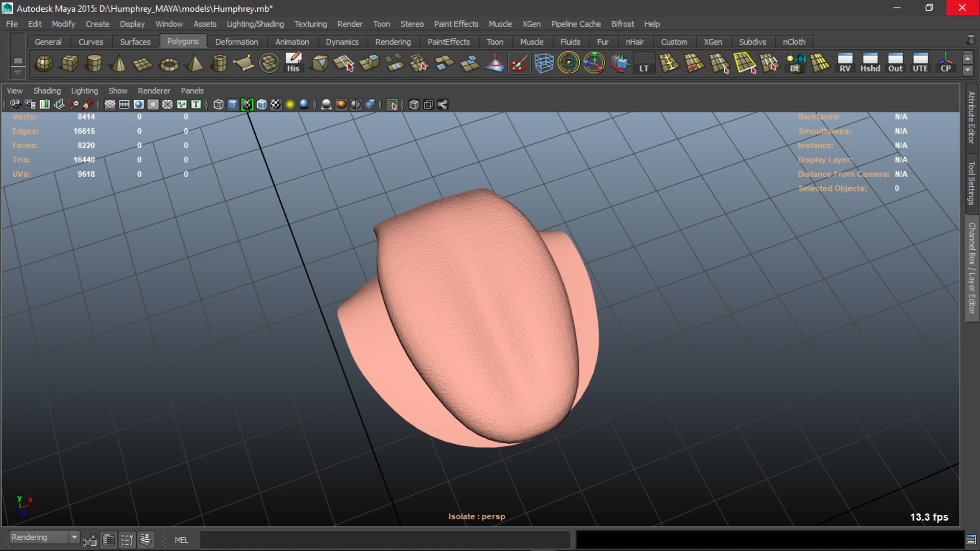The width and height of the screenshot is (980, 551).
Task: Toggle Wireframe on Shaded option
Action: (261, 105)
